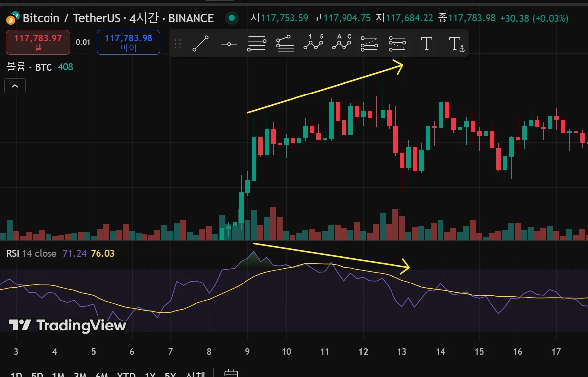Click the low price 117,684.22
The width and height of the screenshot is (588, 377).
coord(409,18)
